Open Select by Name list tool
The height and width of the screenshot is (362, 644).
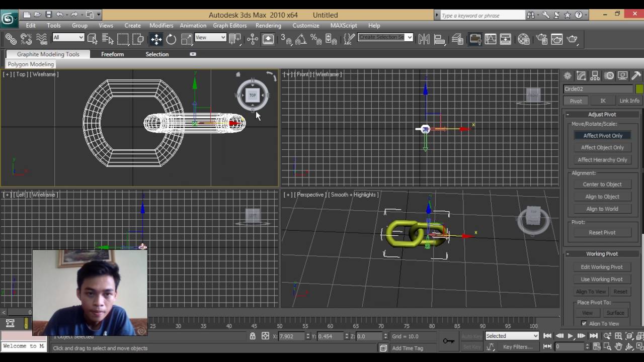click(x=108, y=39)
